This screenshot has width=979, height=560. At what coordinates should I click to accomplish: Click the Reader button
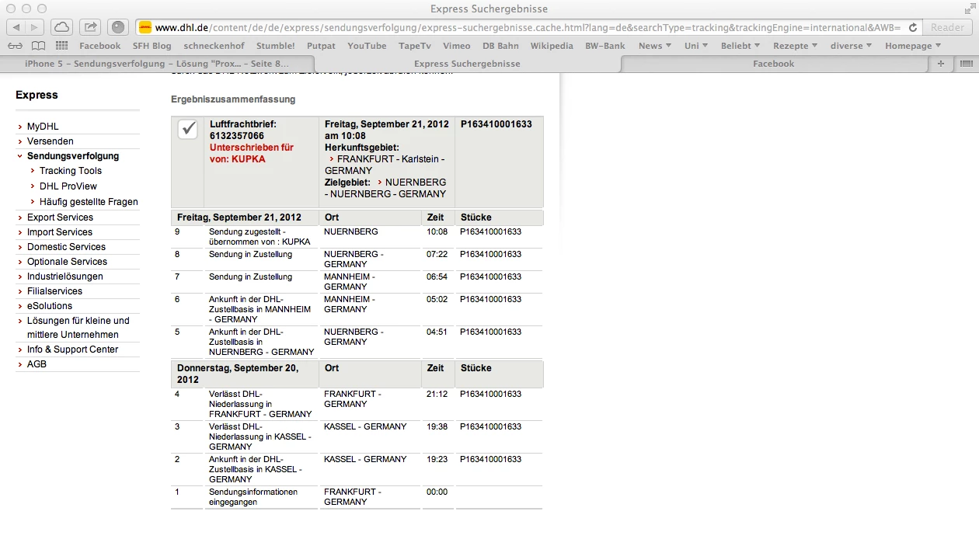tap(947, 27)
